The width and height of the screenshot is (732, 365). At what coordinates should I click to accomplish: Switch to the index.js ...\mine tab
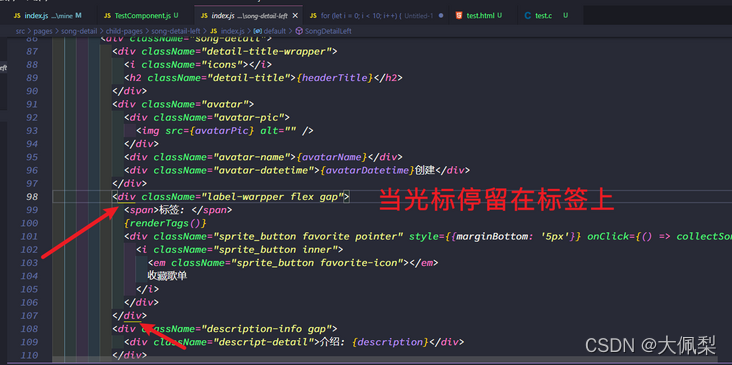point(47,15)
